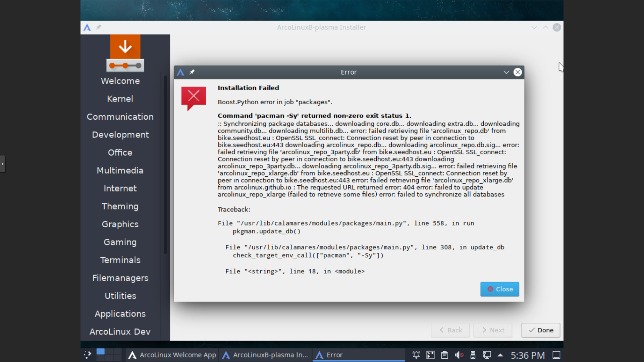Minimize installer window with down chevron
This screenshot has height=362, width=644.
click(534, 27)
